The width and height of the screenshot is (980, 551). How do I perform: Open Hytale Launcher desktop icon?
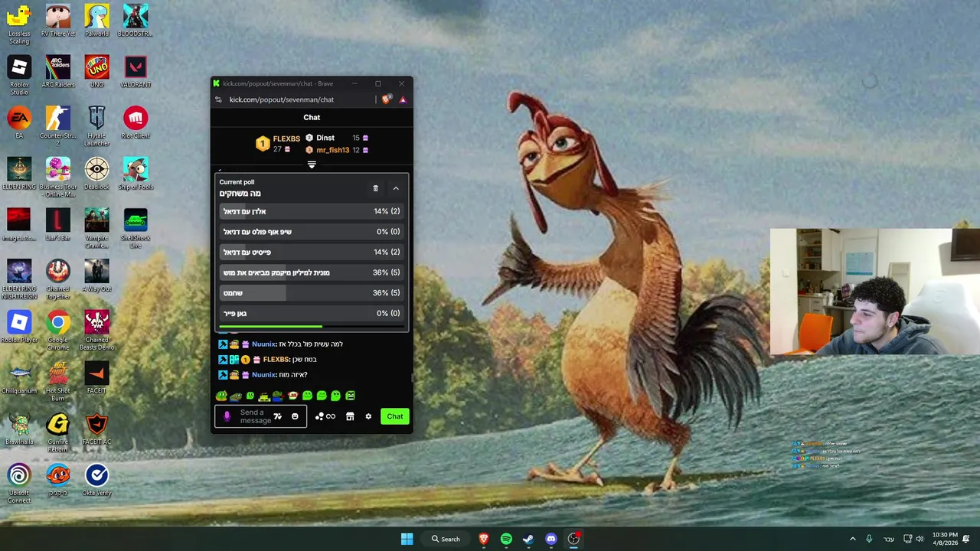[96, 126]
